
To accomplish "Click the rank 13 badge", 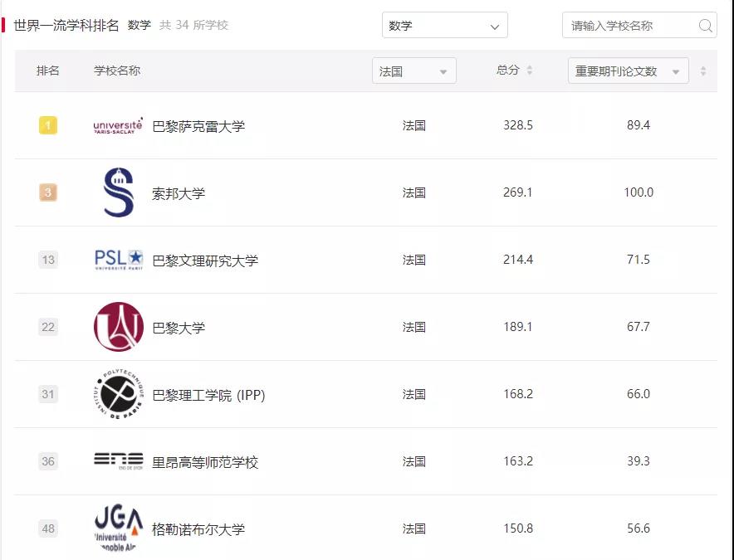I will point(48,260).
